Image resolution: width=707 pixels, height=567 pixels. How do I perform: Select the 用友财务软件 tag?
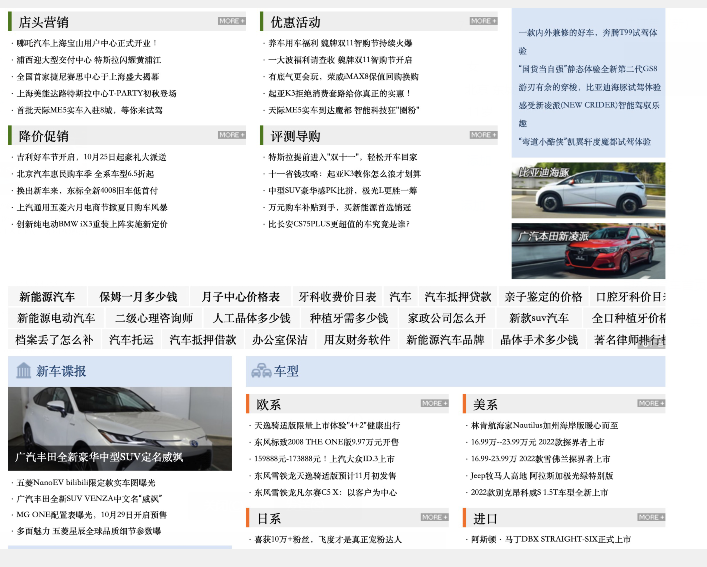[357, 339]
